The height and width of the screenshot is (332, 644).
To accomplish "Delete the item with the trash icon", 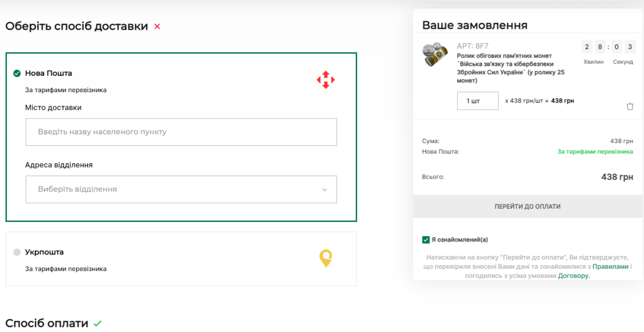I will coord(630,106).
